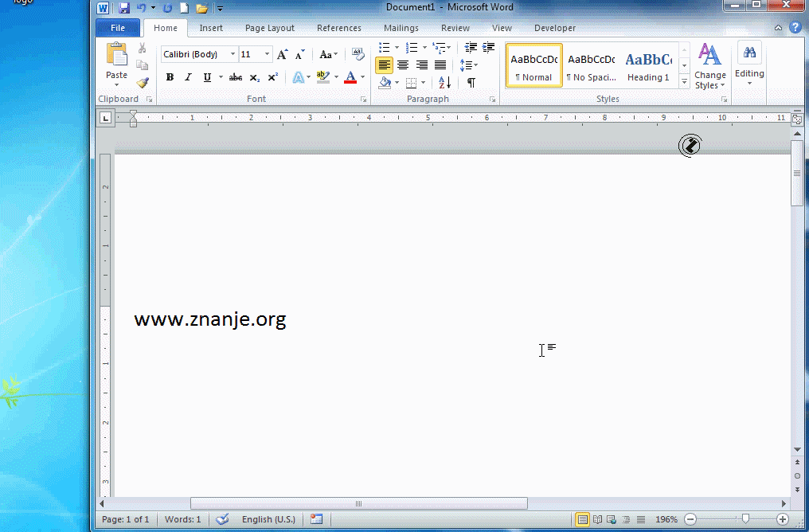Open the Font dialog box launcher
The width and height of the screenshot is (809, 532).
(x=363, y=100)
